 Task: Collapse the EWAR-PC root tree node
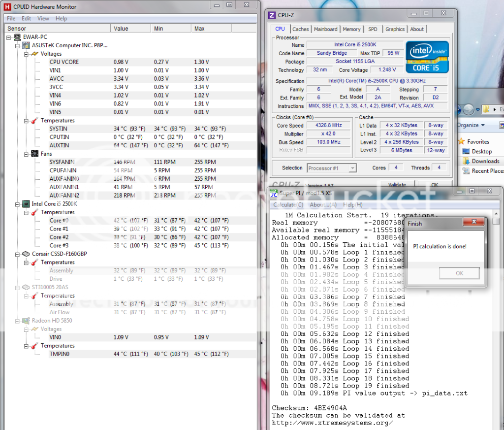pos(9,37)
